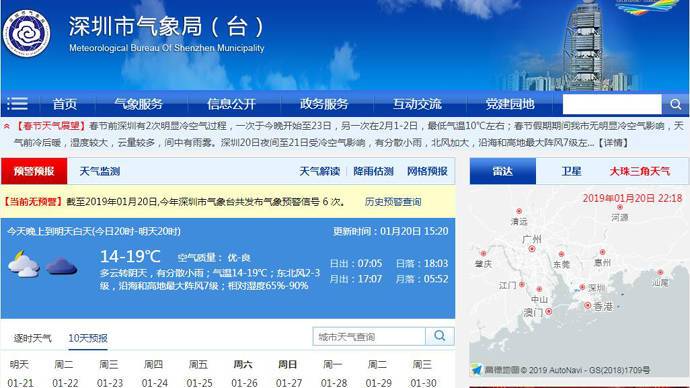This screenshot has width=690, height=388.
Task: Click the 澳门 marker on the map
Action: point(548,311)
